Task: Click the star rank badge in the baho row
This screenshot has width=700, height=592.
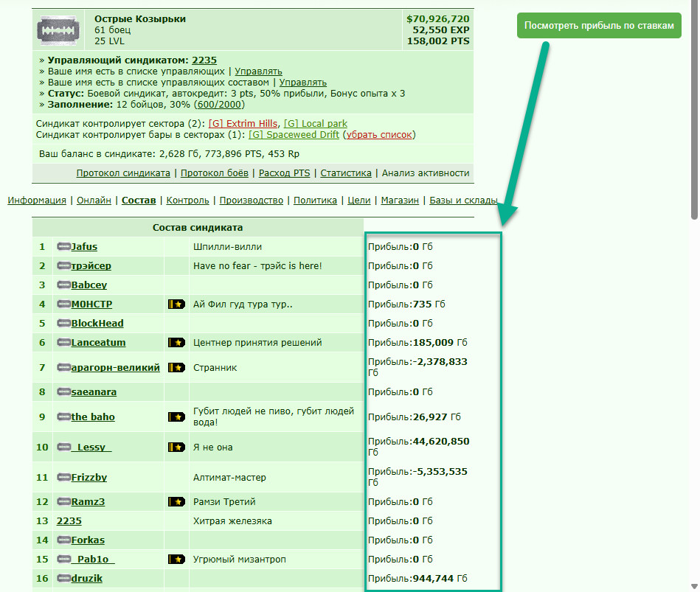Action: pos(176,417)
